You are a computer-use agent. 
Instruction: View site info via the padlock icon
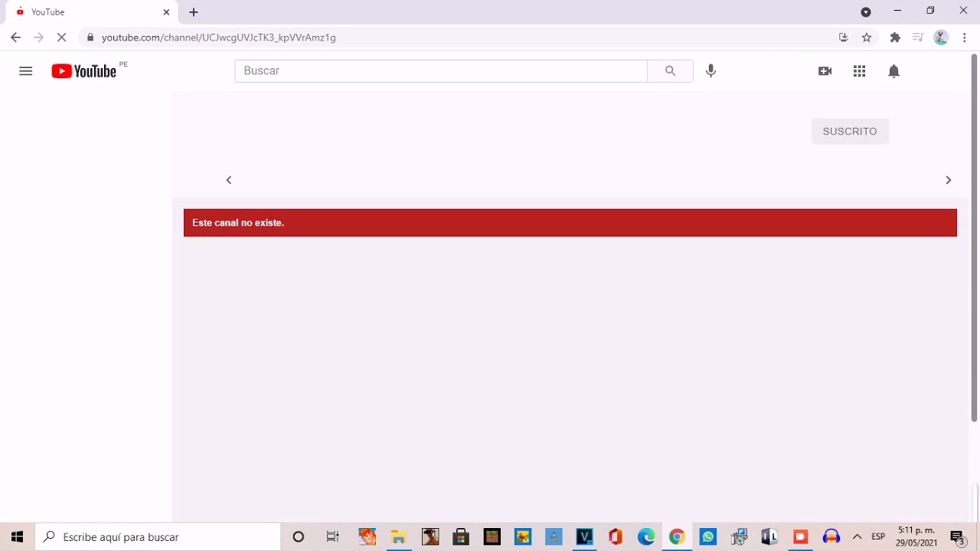coord(90,37)
